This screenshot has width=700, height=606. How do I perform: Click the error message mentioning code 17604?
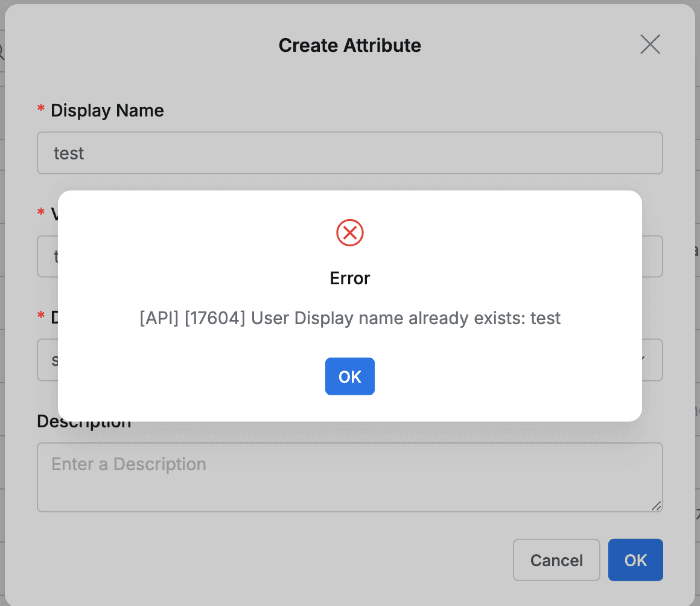click(x=350, y=318)
